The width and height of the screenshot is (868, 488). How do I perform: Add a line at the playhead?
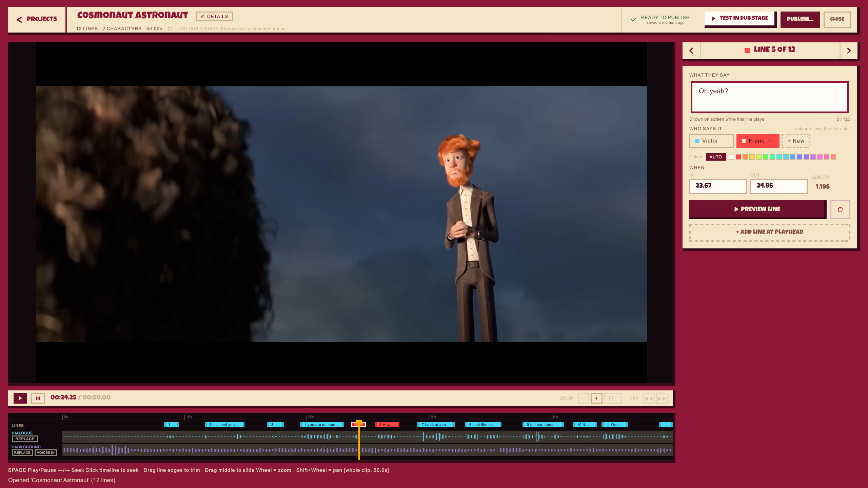coord(770,232)
